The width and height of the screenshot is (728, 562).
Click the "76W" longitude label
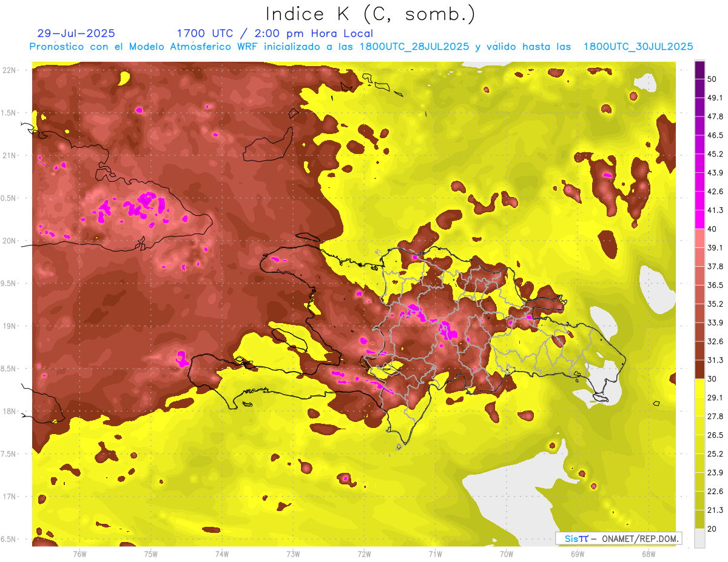[x=79, y=554]
